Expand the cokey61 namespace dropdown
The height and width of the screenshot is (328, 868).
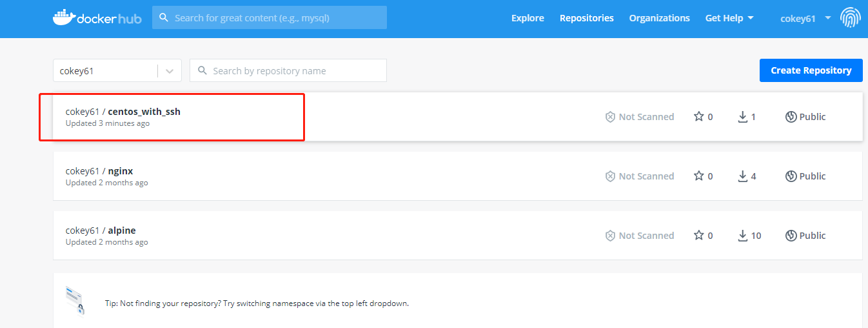tap(117, 71)
